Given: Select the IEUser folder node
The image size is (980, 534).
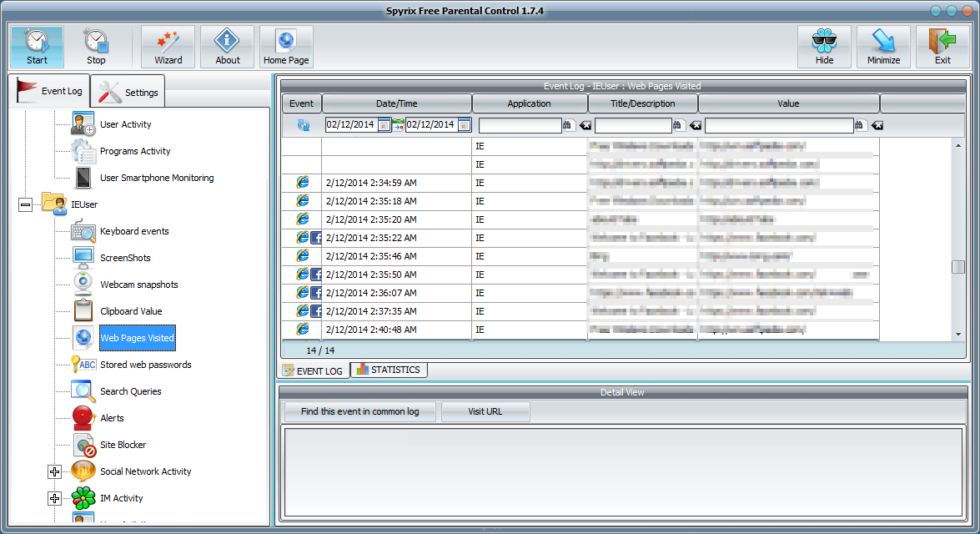Looking at the screenshot, I should (83, 204).
